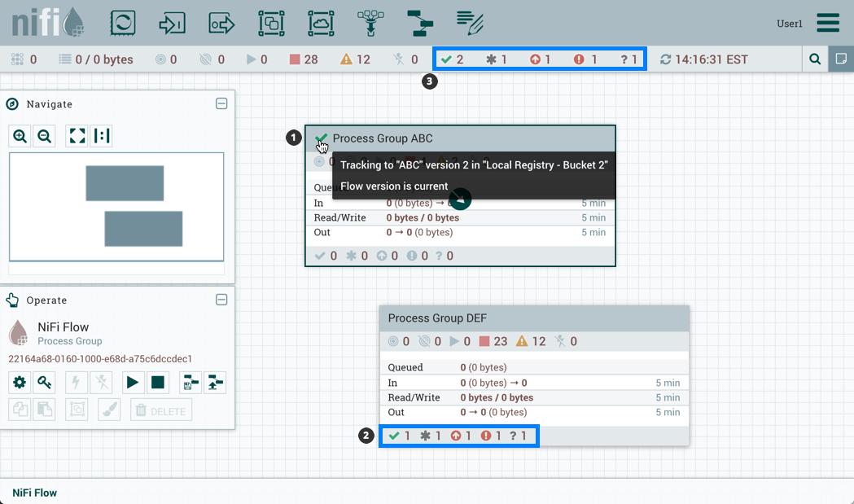
Task: Click the DELETE button in the Operate panel
Action: click(x=160, y=410)
